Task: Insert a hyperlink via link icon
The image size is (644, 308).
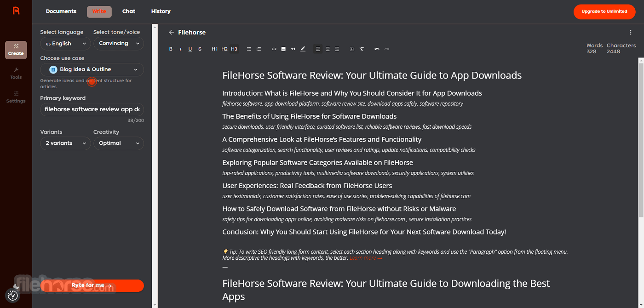Action: pyautogui.click(x=274, y=49)
